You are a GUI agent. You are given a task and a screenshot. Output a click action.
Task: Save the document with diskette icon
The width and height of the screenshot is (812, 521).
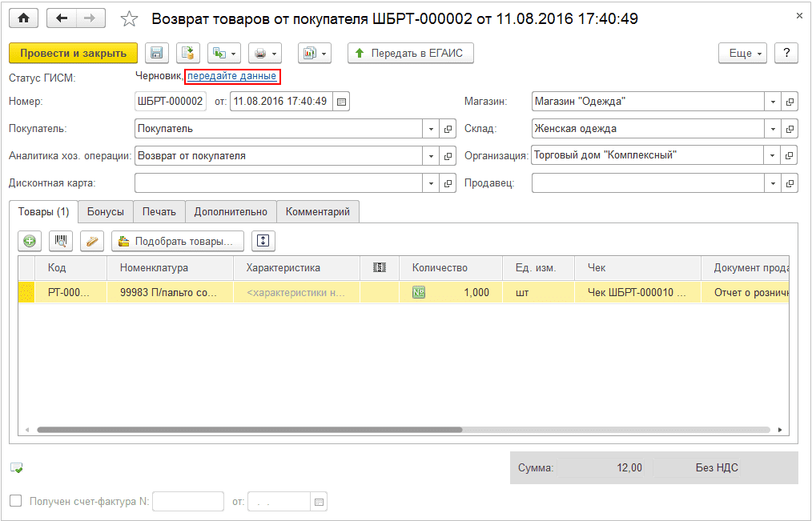point(156,54)
